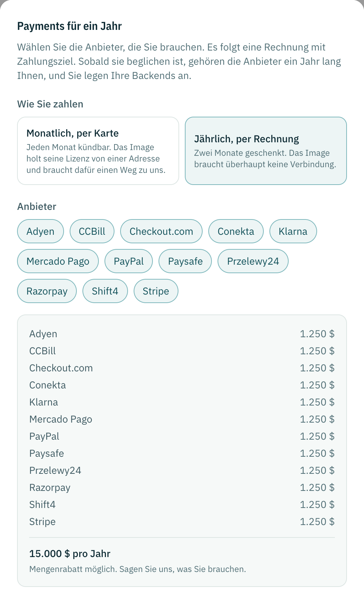Click the 1.250 $ price beside Stripe
The width and height of the screenshot is (364, 604).
pos(317,521)
